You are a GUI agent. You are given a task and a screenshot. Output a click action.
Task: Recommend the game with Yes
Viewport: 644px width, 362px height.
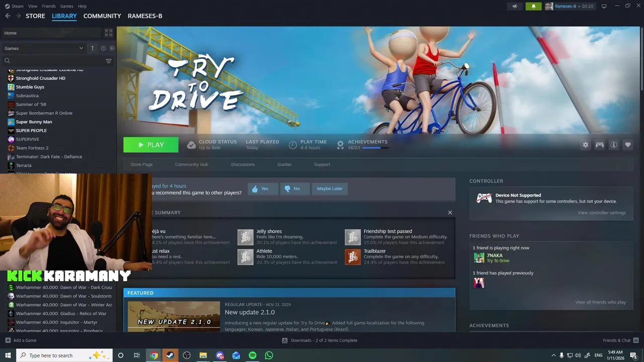point(262,189)
